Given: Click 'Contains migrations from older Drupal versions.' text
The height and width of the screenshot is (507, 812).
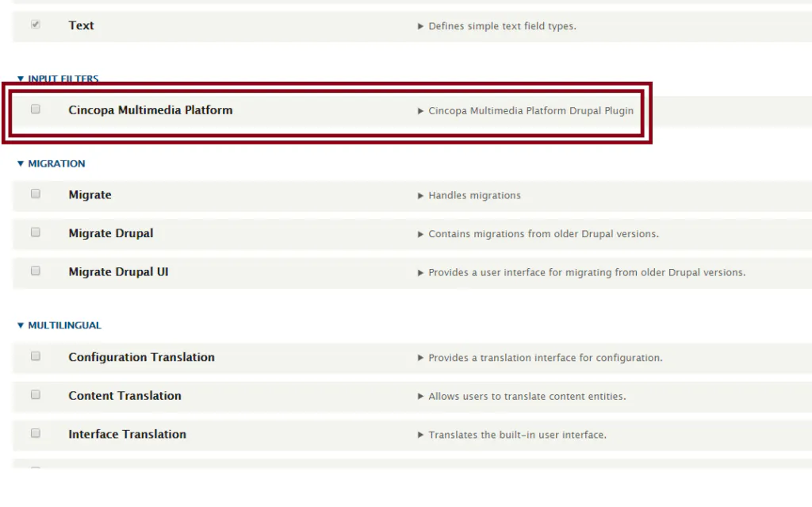Looking at the screenshot, I should coord(544,234).
